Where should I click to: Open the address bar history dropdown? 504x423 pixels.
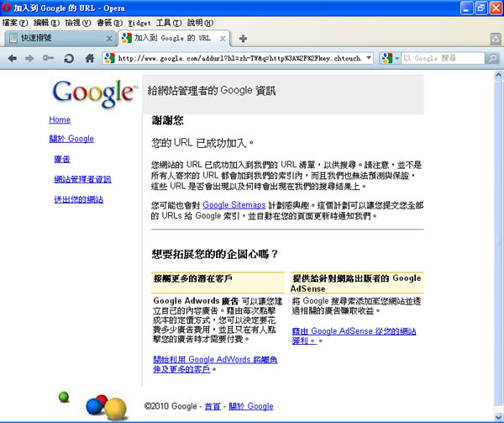(369, 58)
